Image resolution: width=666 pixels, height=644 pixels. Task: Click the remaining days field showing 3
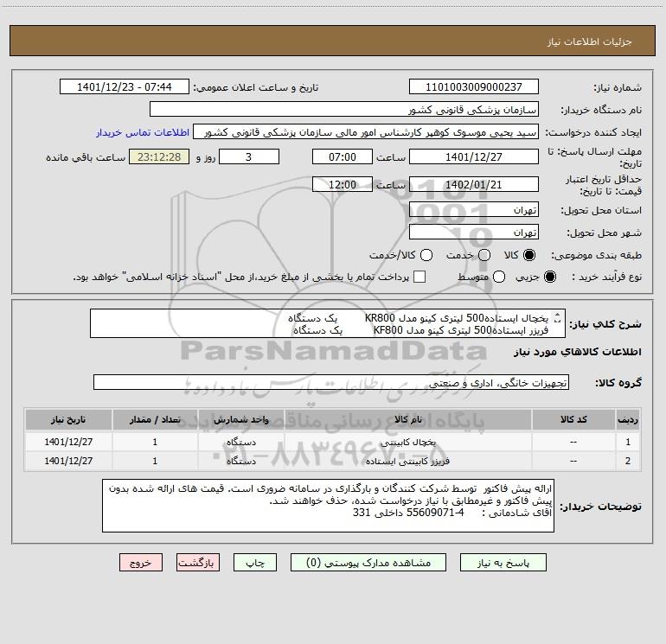coord(249,157)
